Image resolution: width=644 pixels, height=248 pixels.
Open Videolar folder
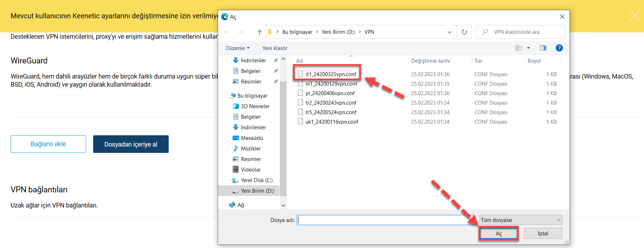251,170
